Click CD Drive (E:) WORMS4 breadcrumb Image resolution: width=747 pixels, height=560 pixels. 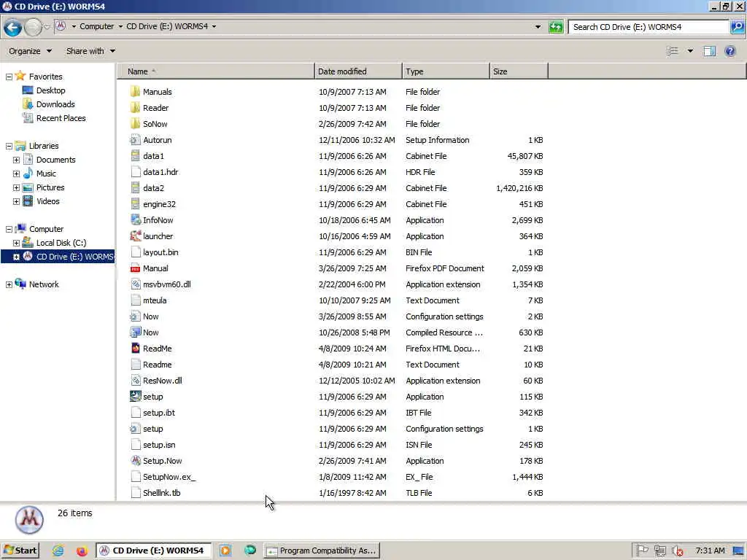click(x=167, y=26)
